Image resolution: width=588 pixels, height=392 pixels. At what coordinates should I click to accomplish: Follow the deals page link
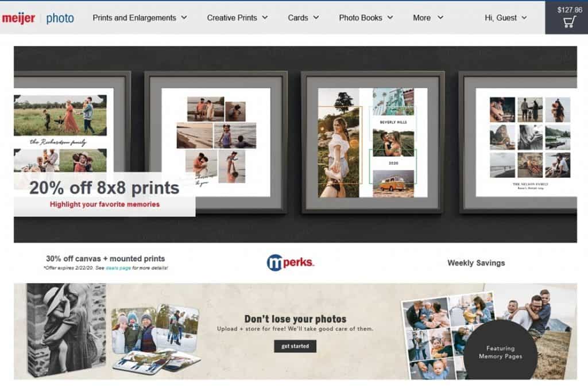tap(118, 268)
